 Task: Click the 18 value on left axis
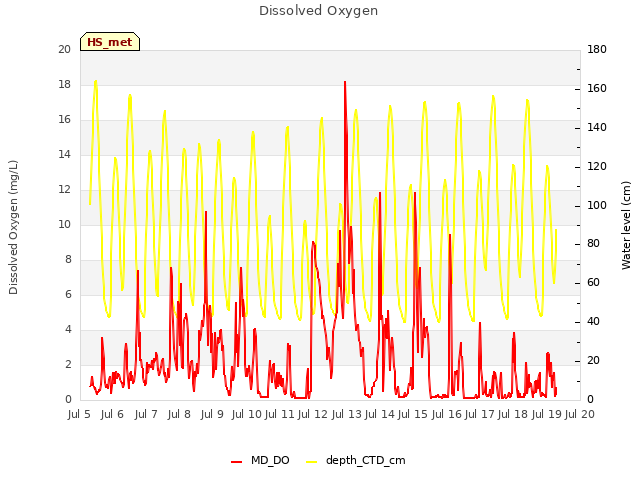(64, 84)
